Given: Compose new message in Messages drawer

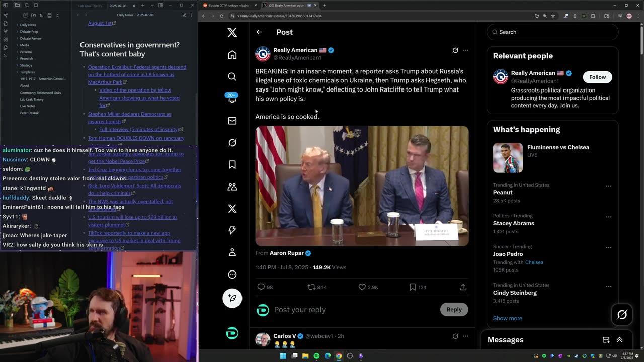Looking at the screenshot, I should [606, 340].
